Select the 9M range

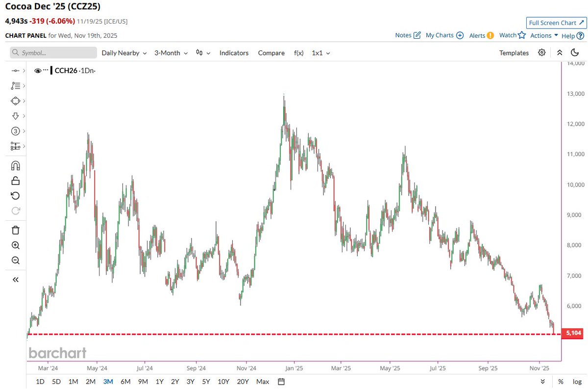pos(143,381)
